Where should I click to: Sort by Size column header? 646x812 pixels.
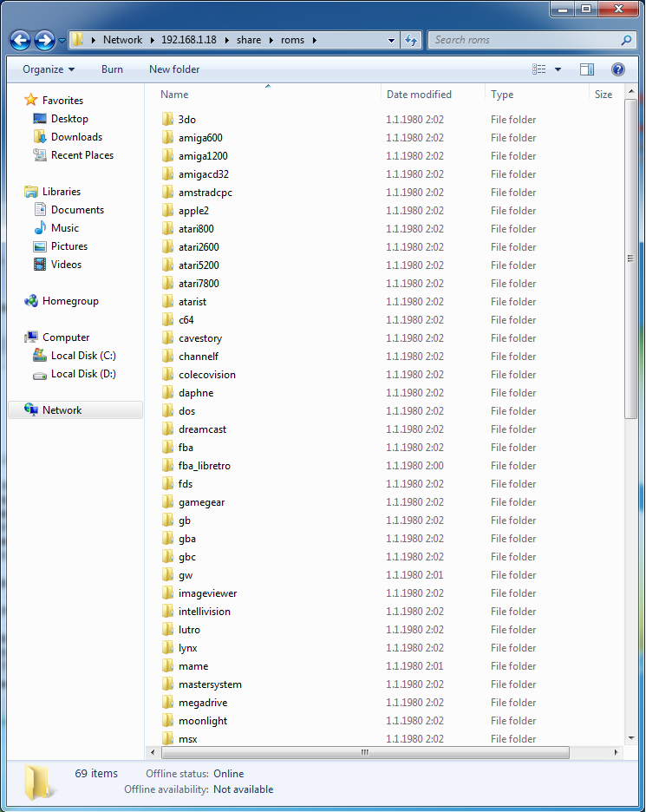tap(603, 95)
